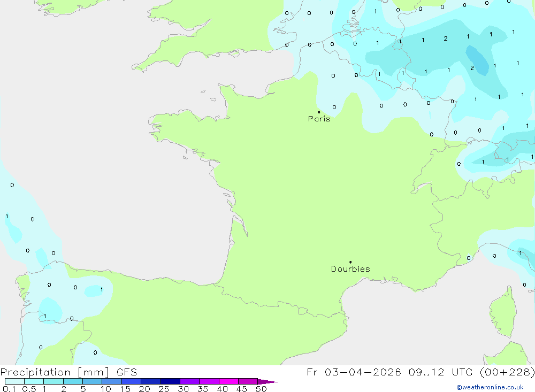Viewport: 535px width, 392px height.
Task: Click the Paris city label
Action: tap(319, 119)
